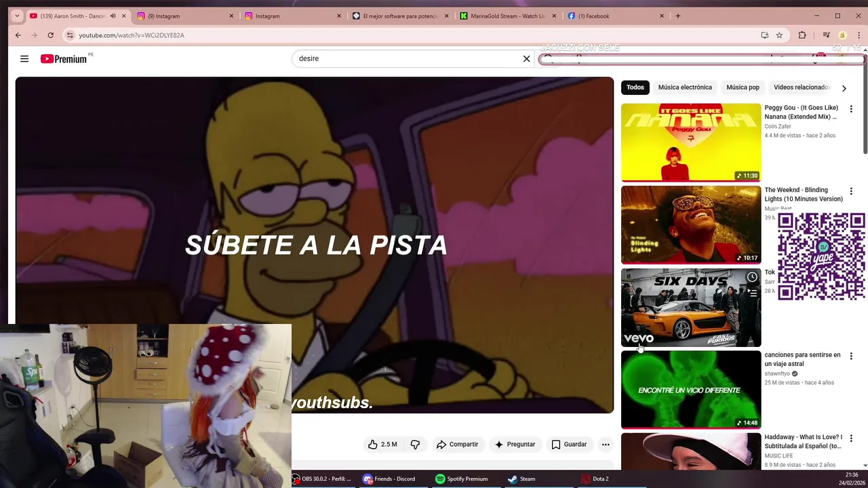
Task: Open Peggy Gou Nanana video title
Action: tap(802, 113)
